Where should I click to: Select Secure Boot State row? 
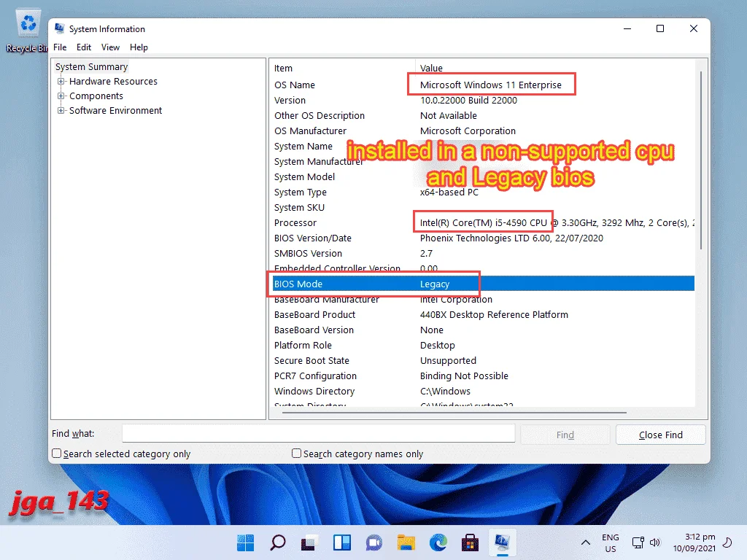coord(482,360)
